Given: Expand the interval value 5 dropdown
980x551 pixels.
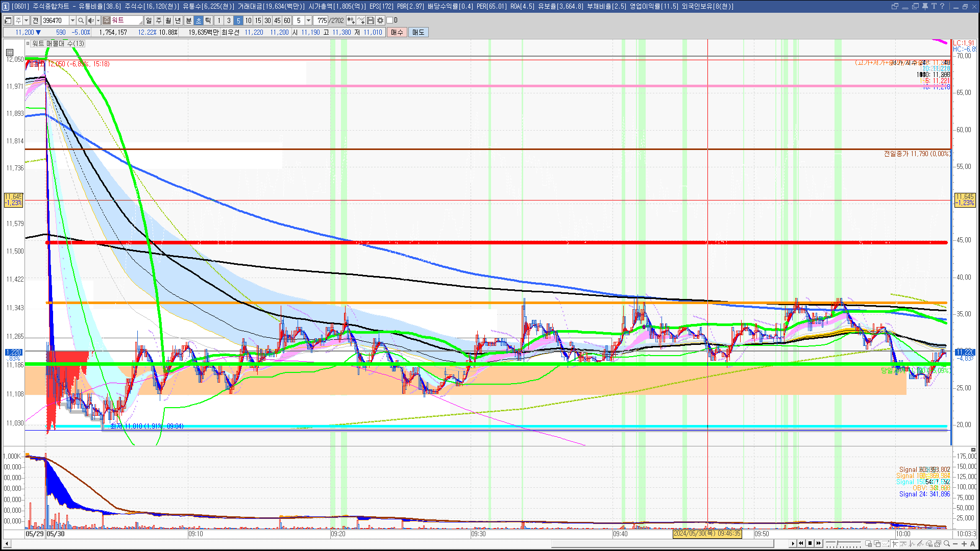Looking at the screenshot, I should click(x=308, y=20).
